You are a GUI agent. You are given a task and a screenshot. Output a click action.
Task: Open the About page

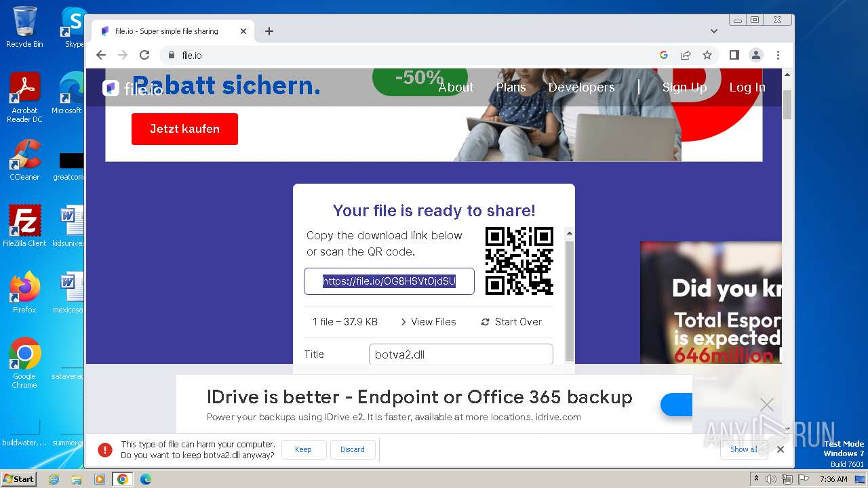456,87
